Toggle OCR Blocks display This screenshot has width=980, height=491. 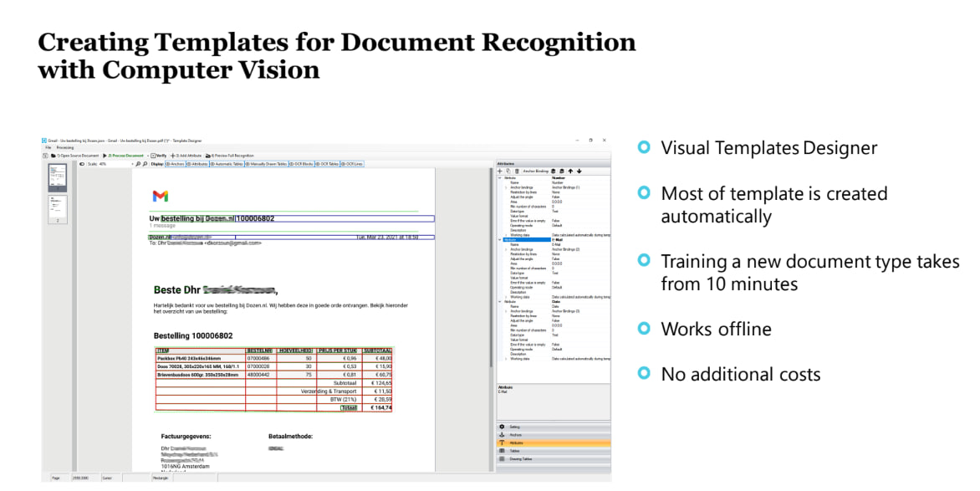point(301,164)
